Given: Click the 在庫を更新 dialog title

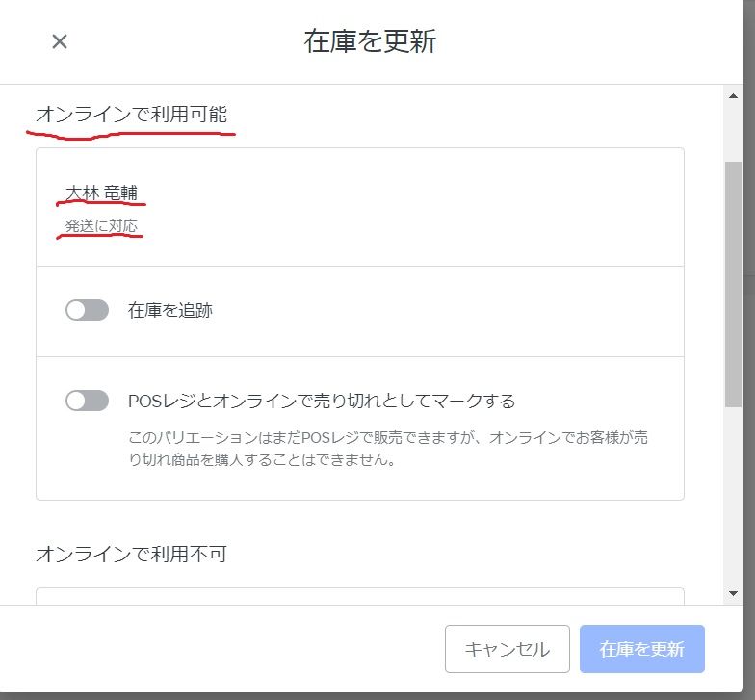Looking at the screenshot, I should click(370, 41).
